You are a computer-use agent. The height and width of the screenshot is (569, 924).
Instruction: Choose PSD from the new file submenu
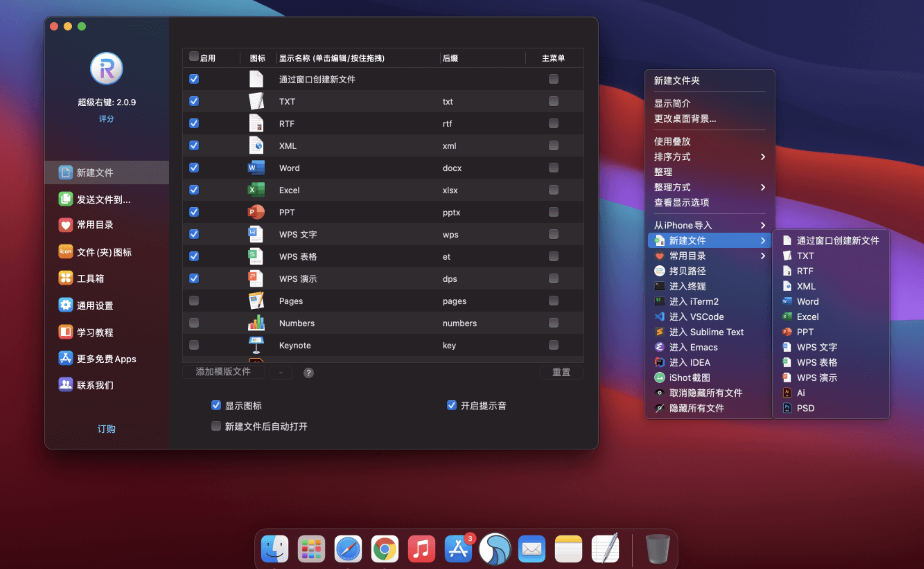coord(805,408)
